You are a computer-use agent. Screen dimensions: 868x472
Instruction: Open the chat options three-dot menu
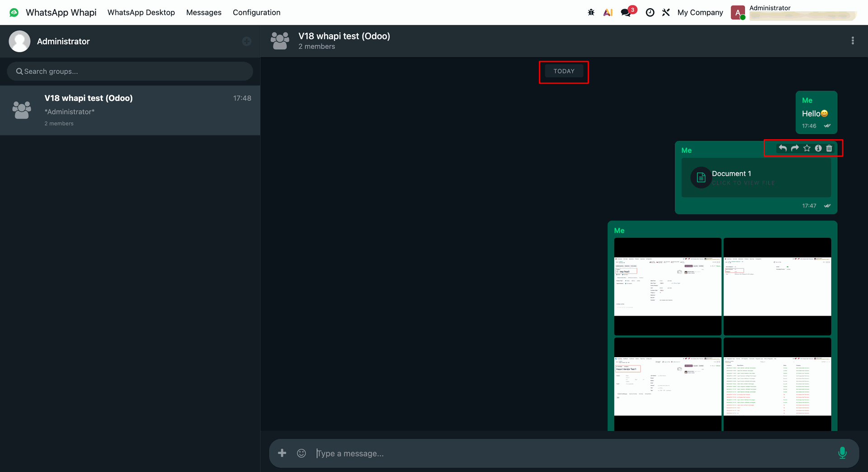point(853,41)
